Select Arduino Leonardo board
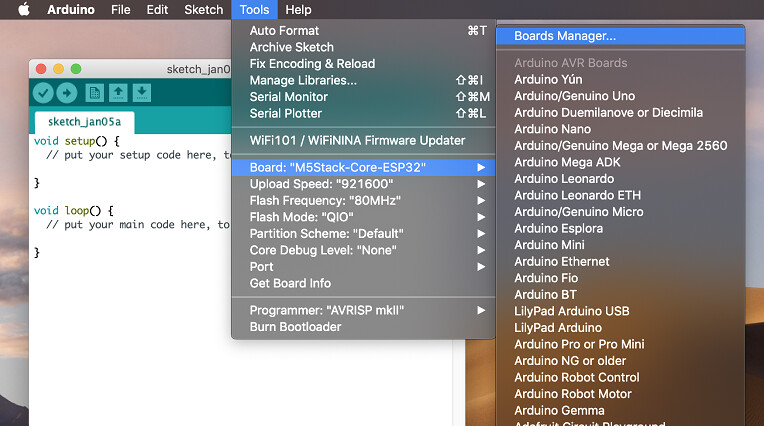This screenshot has width=764, height=426. 620,179
